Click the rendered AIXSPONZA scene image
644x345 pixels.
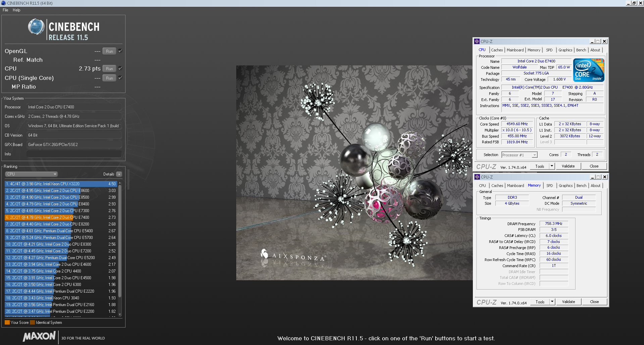coord(354,173)
